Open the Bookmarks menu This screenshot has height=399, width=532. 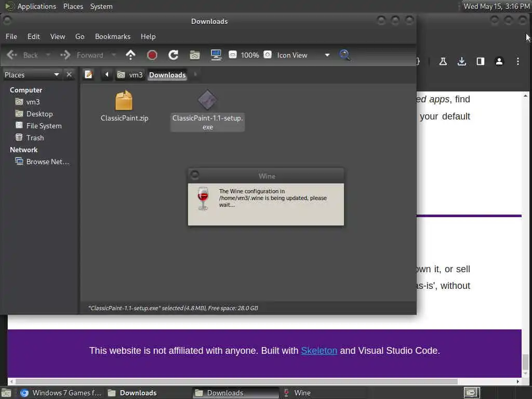pyautogui.click(x=113, y=36)
